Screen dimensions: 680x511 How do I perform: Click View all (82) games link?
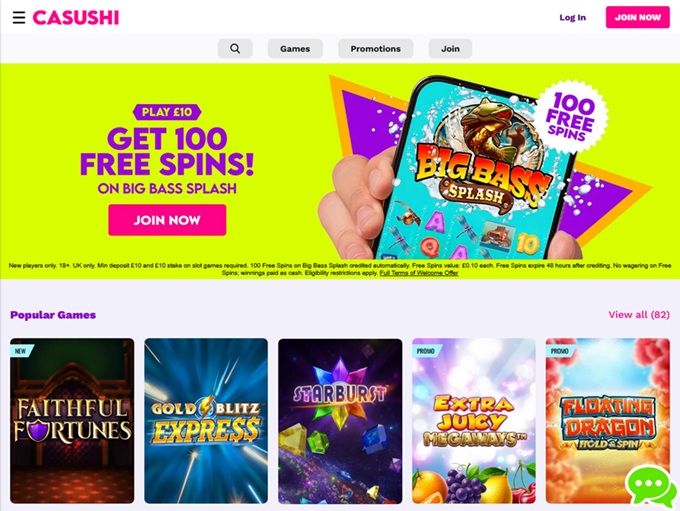click(x=639, y=314)
